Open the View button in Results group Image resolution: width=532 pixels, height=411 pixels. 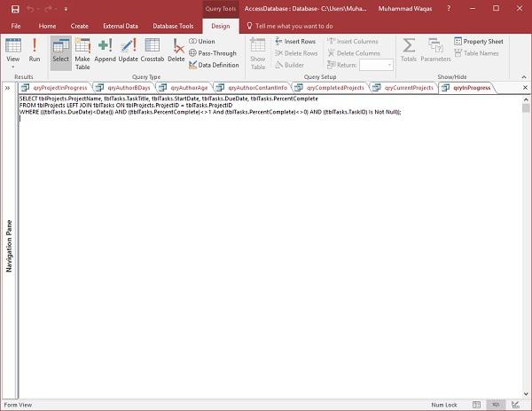pyautogui.click(x=13, y=50)
